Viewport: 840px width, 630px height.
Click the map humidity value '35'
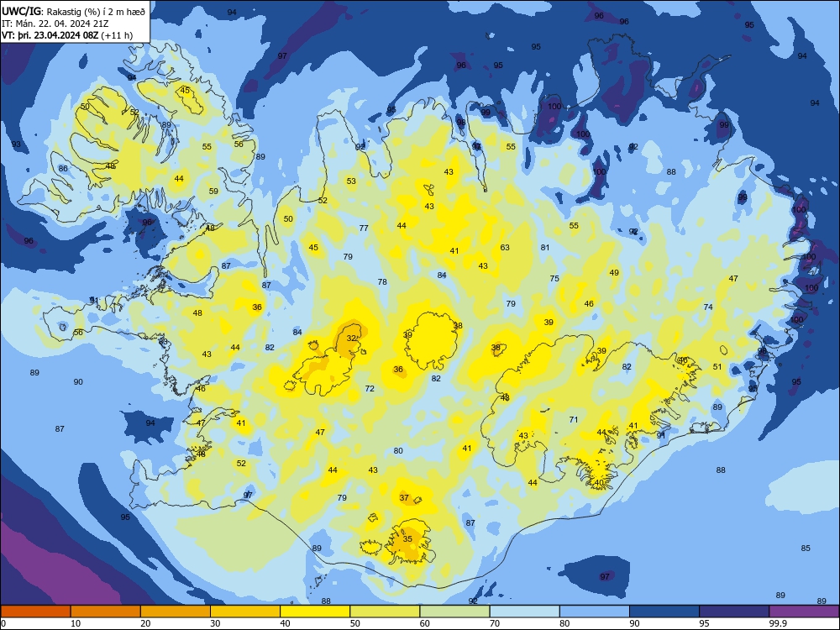point(407,539)
